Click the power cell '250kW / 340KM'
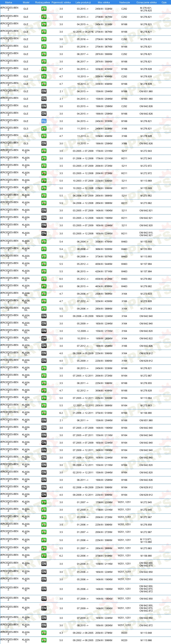Viewport: 171px width, 644px height. (104, 294)
